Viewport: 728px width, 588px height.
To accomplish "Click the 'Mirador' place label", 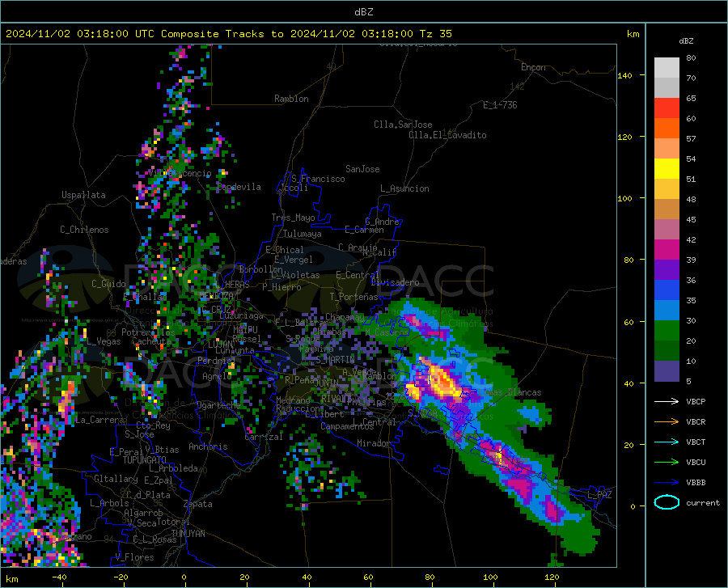I will click(375, 444).
